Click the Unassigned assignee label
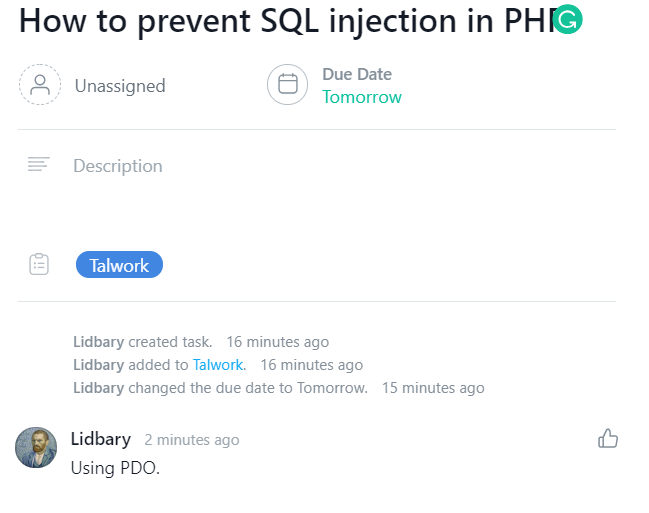The height and width of the screenshot is (513, 649). [x=120, y=86]
